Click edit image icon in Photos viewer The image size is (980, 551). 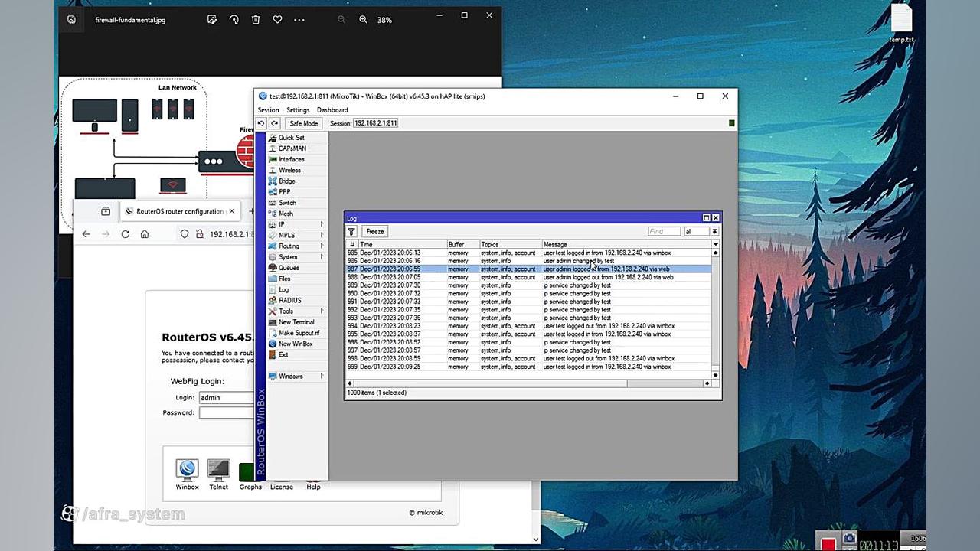[x=212, y=19]
